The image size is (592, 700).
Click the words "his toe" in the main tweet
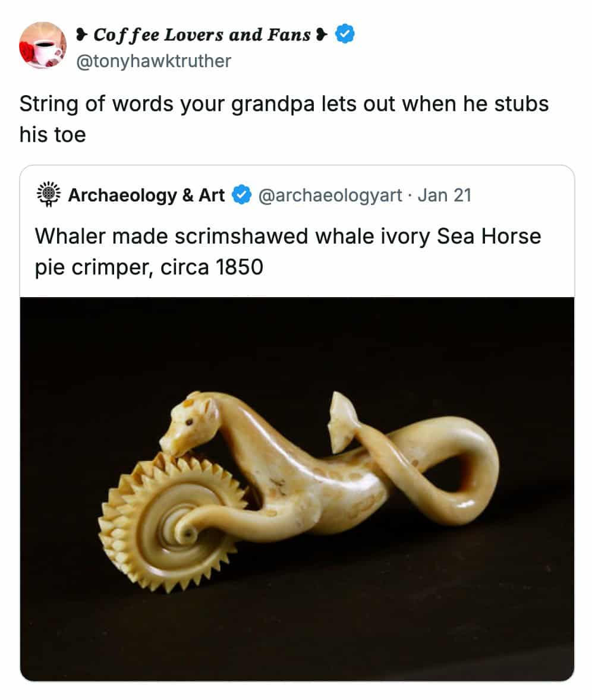click(x=52, y=134)
